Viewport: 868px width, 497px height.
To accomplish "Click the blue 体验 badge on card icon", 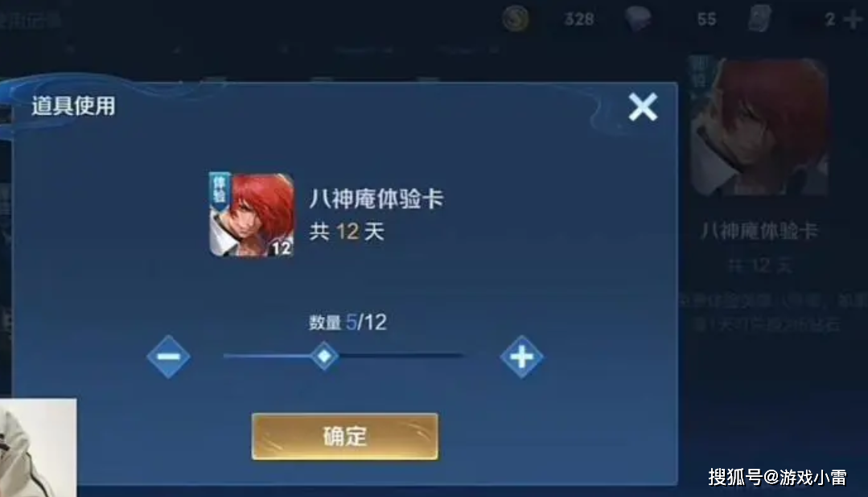I will click(220, 191).
